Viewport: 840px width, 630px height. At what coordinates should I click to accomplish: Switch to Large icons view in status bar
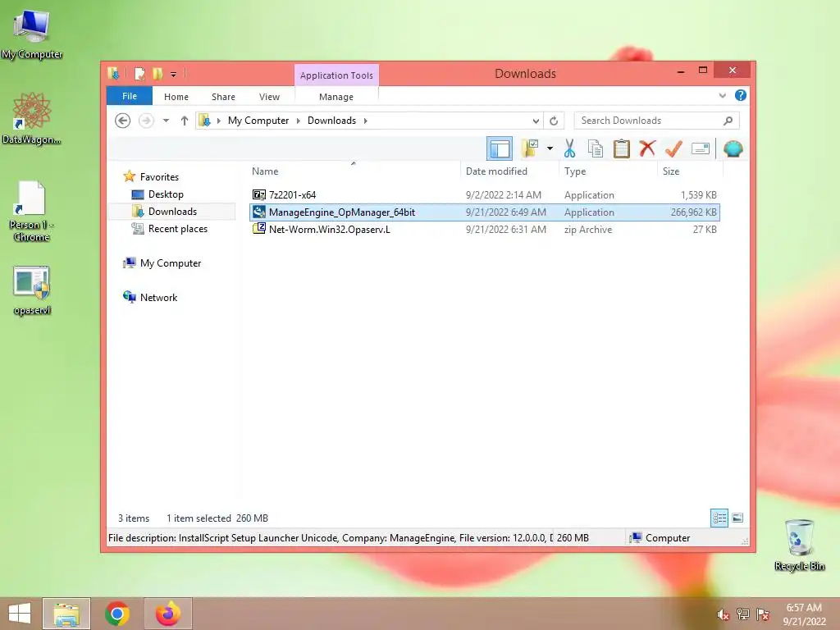[737, 518]
